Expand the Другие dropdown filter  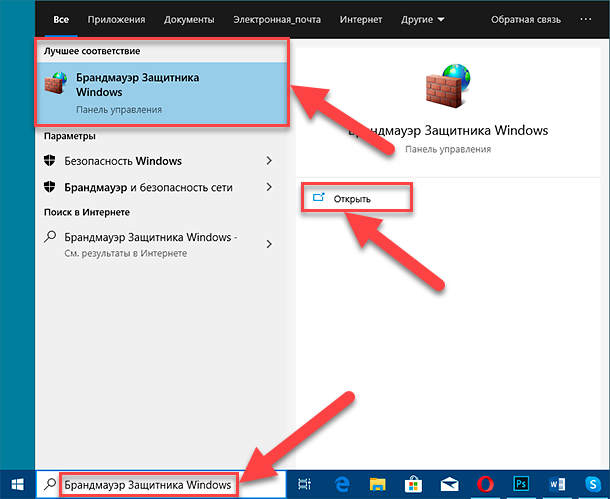[422, 19]
